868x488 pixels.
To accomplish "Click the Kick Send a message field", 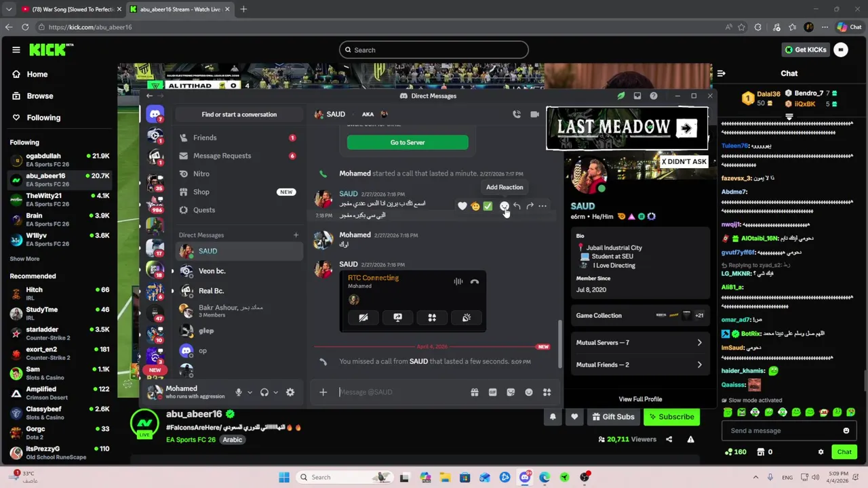I will (789, 430).
